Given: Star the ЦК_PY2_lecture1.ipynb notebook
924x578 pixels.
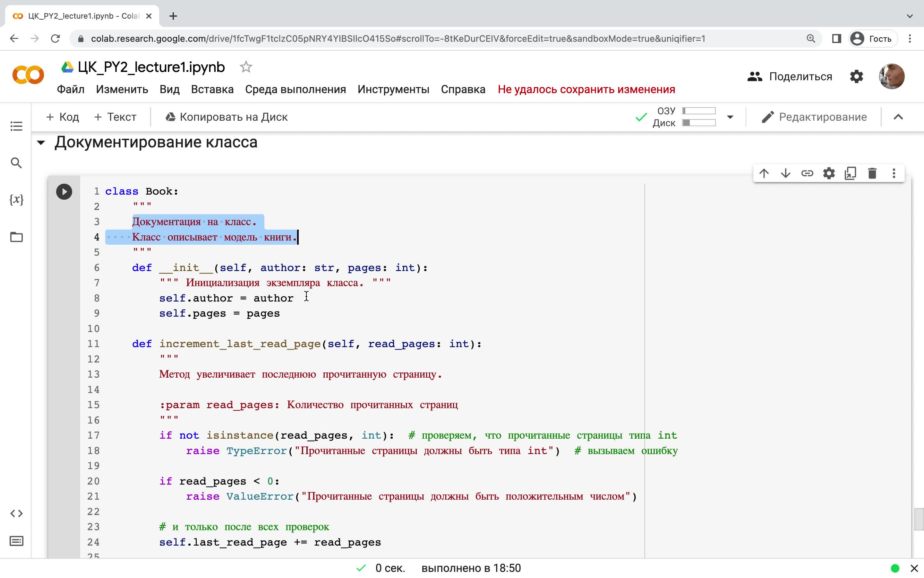Looking at the screenshot, I should tap(246, 67).
